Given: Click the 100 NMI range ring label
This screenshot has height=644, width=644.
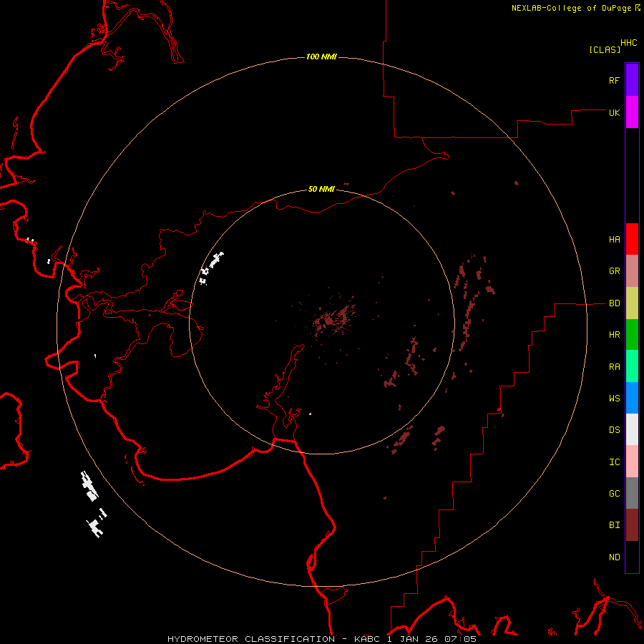Looking at the screenshot, I should (321, 57).
